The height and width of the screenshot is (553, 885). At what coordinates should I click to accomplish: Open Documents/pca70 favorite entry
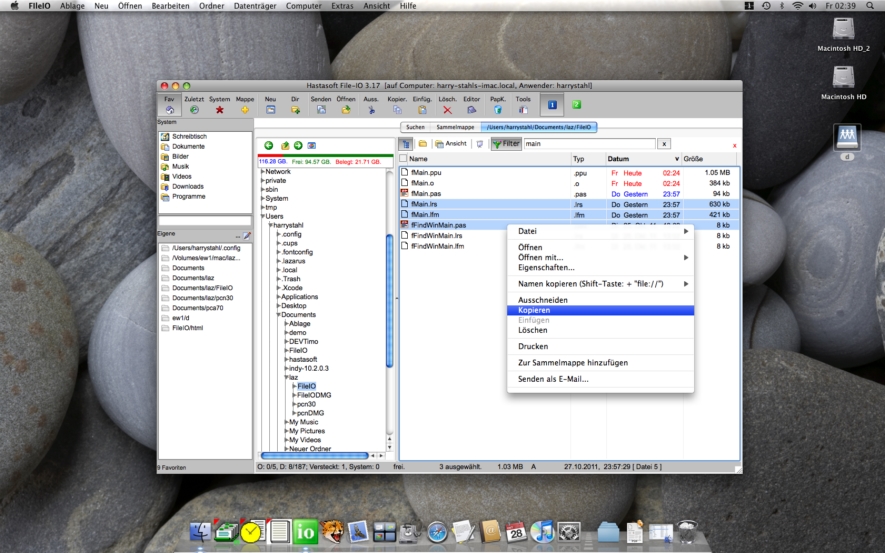click(198, 308)
